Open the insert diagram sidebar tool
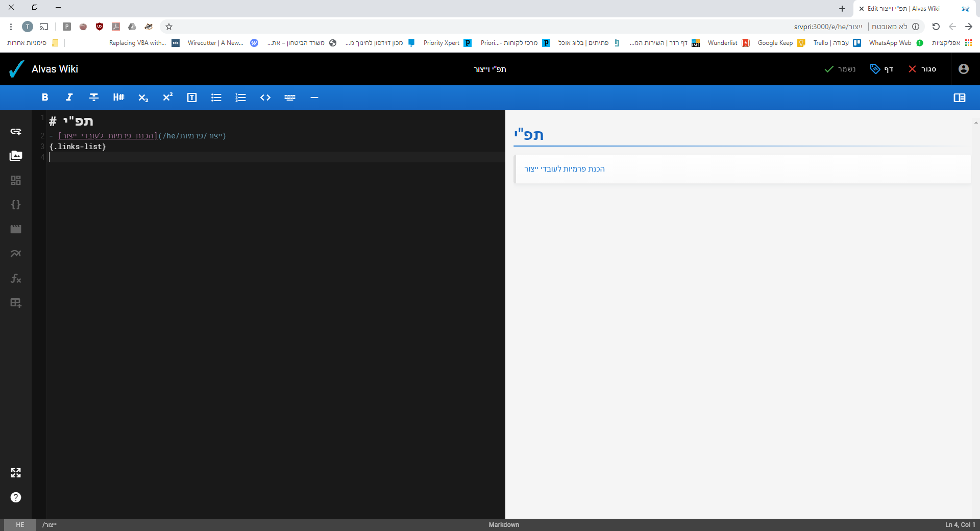Screen dimensions: 980x531 (16, 254)
